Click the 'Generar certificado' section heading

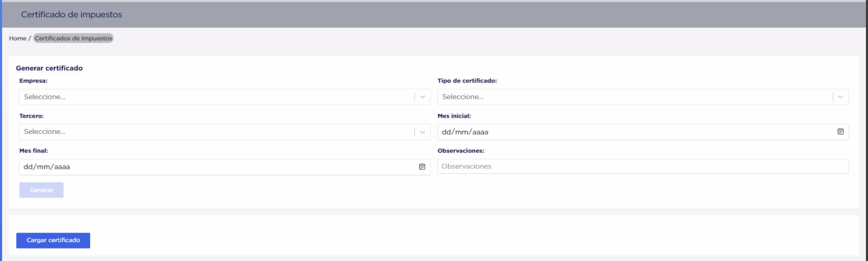click(x=49, y=68)
